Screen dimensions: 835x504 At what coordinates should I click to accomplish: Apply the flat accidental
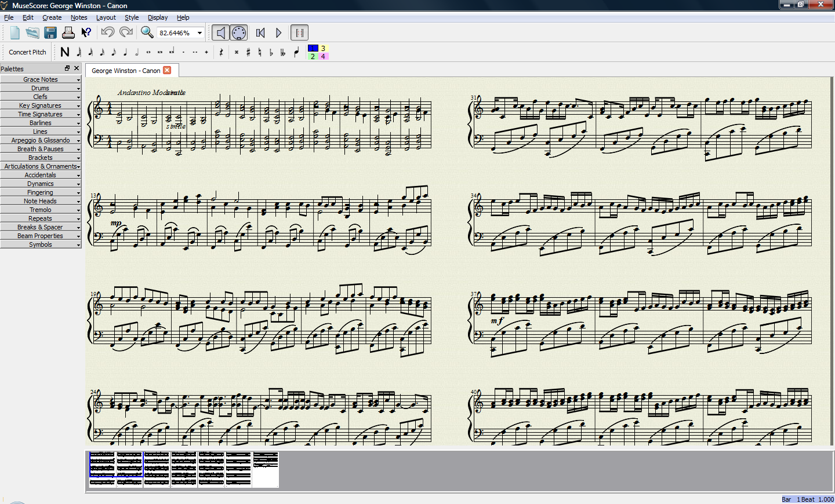pyautogui.click(x=271, y=52)
